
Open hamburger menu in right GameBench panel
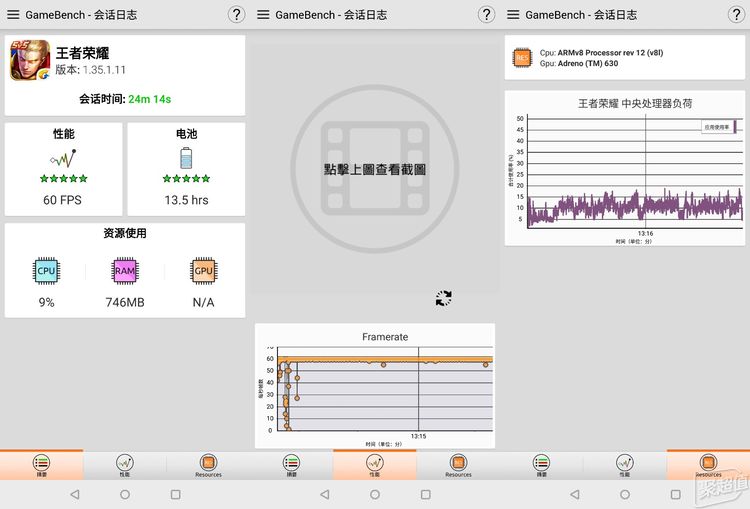[x=513, y=15]
